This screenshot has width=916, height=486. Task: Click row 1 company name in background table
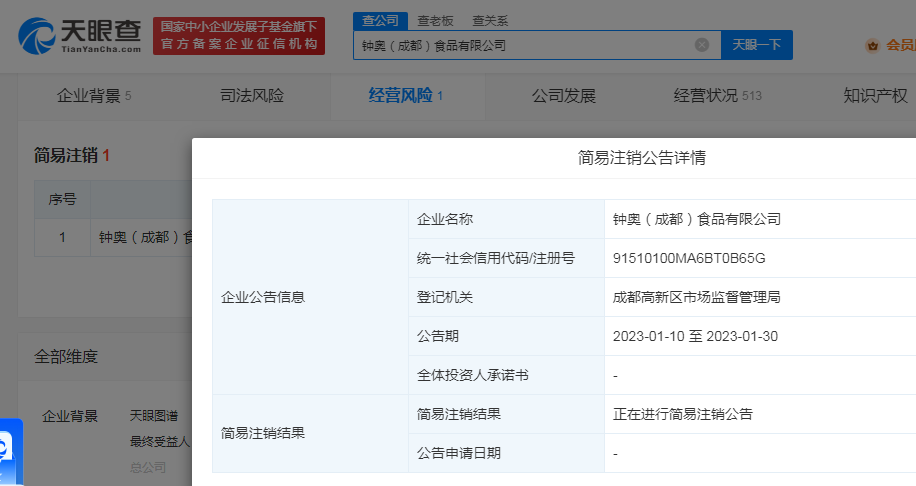pyautogui.click(x=146, y=238)
